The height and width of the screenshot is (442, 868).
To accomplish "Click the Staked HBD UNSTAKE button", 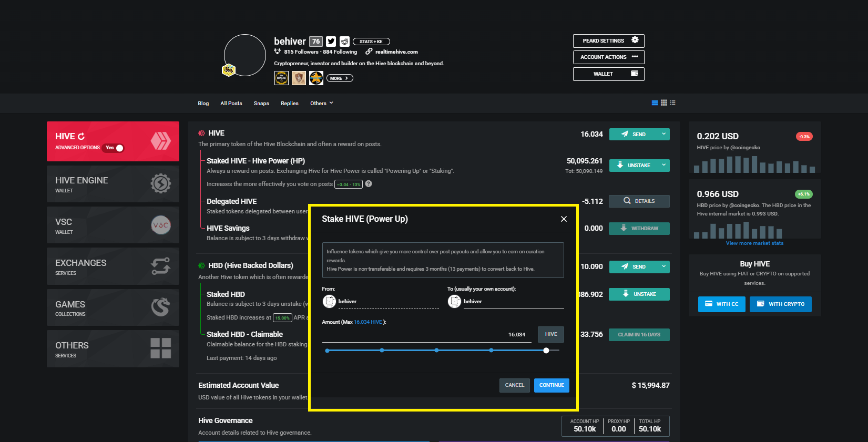I will pos(639,294).
